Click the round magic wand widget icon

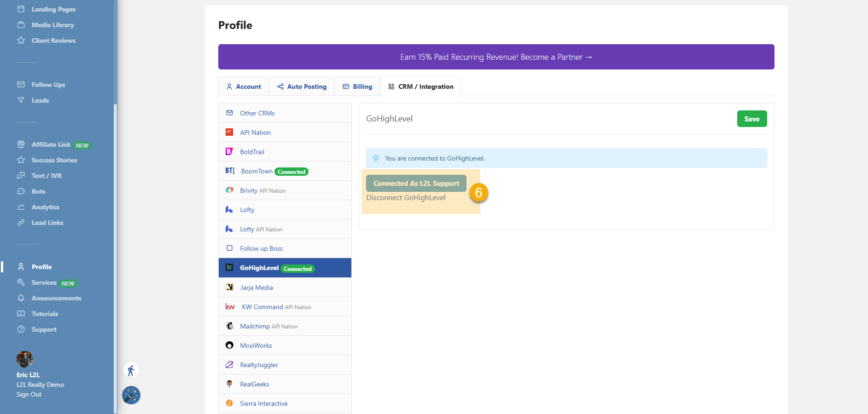[x=131, y=395]
